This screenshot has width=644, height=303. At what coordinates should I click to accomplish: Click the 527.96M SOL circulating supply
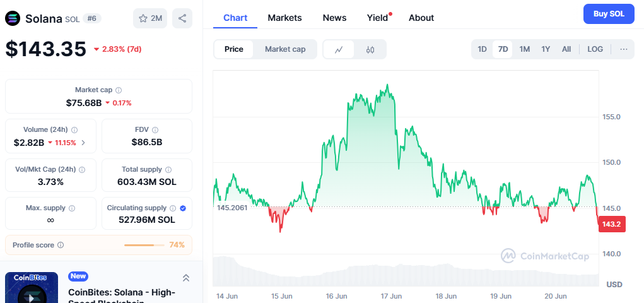147,220
